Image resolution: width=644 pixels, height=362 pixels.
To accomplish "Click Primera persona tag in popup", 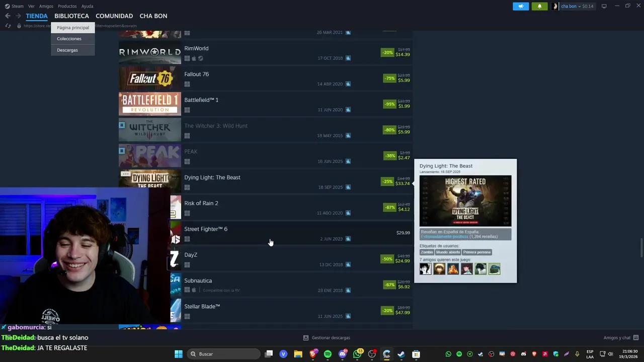I will click(477, 252).
